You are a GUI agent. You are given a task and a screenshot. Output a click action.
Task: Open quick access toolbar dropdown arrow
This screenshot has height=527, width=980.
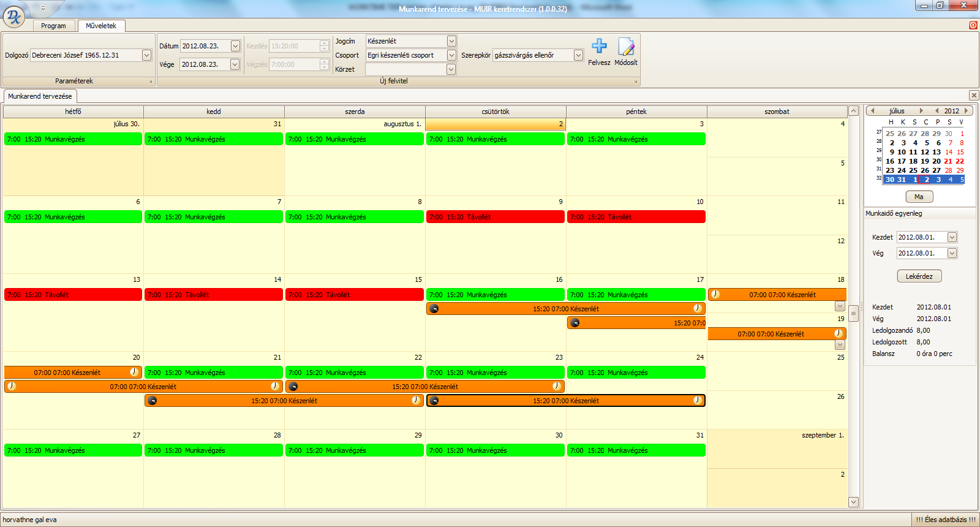click(x=43, y=9)
